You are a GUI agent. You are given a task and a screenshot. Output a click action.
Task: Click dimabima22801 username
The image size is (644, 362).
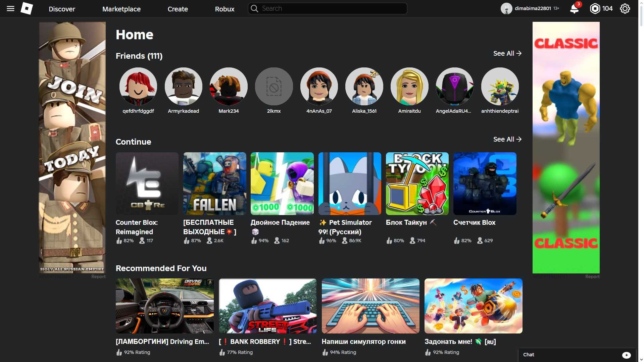pyautogui.click(x=533, y=8)
